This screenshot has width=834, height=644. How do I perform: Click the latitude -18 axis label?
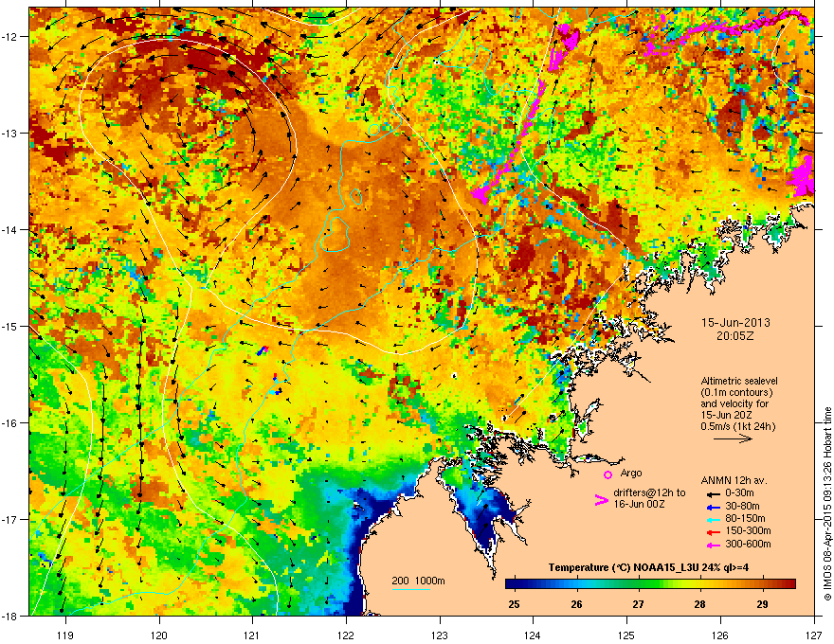coord(9,616)
